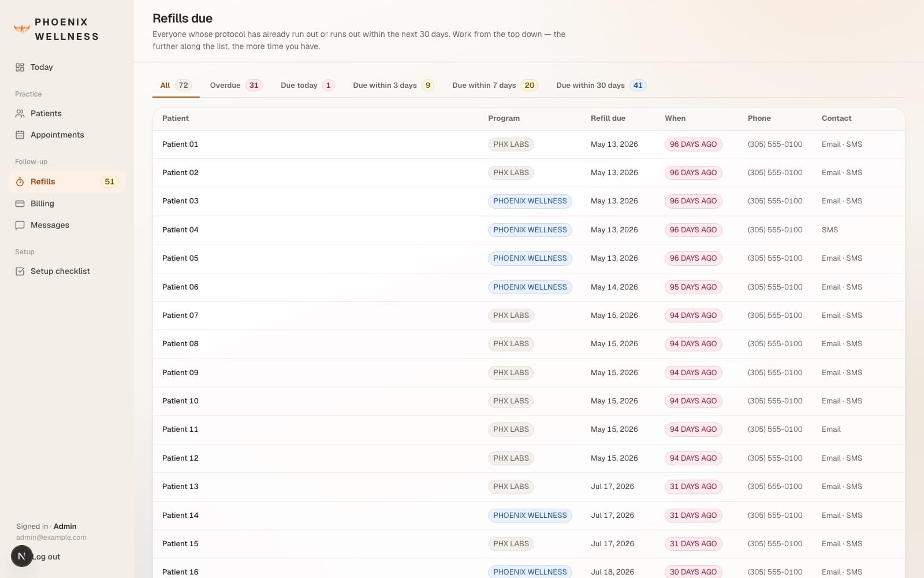The width and height of the screenshot is (924, 578).
Task: Click Patient 03's PHOENIX WELLNESS program tag
Action: click(530, 201)
